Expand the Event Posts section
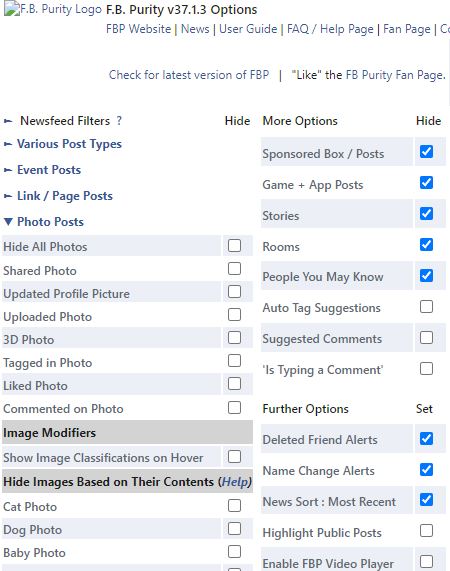This screenshot has width=450, height=571. coord(49,170)
